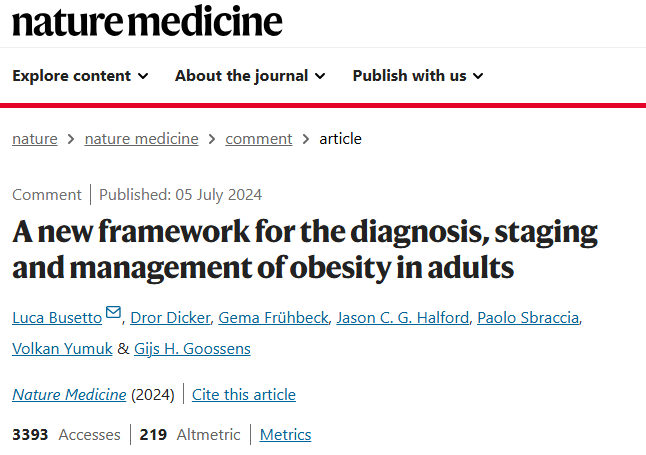Open the Metrics link
Image resolution: width=646 pixels, height=455 pixels.
click(x=286, y=435)
